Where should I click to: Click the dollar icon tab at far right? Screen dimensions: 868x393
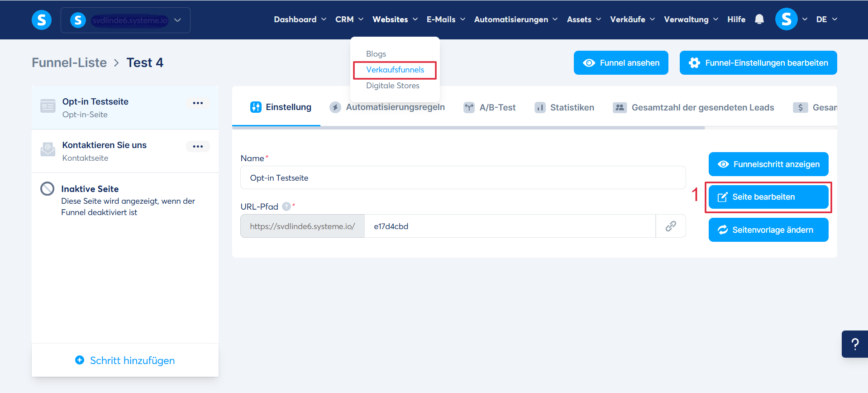(x=800, y=107)
